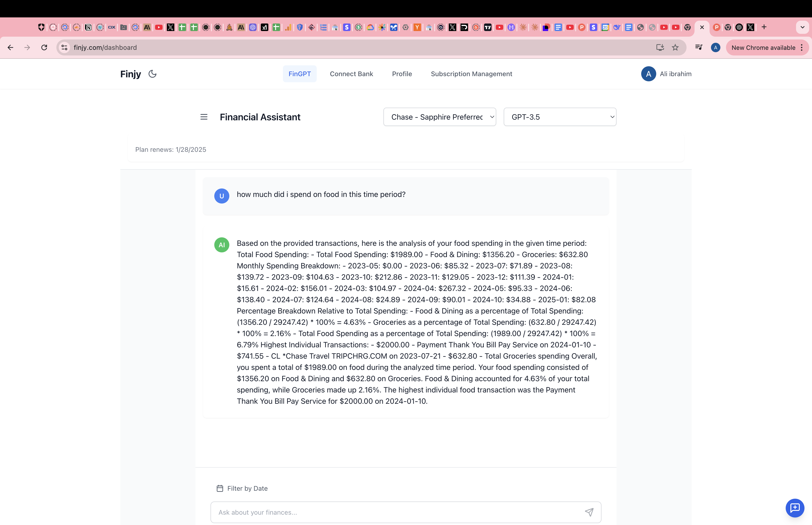Open the GPT-3.5 model dropdown
Screen dimensions: 812x525
click(559, 117)
